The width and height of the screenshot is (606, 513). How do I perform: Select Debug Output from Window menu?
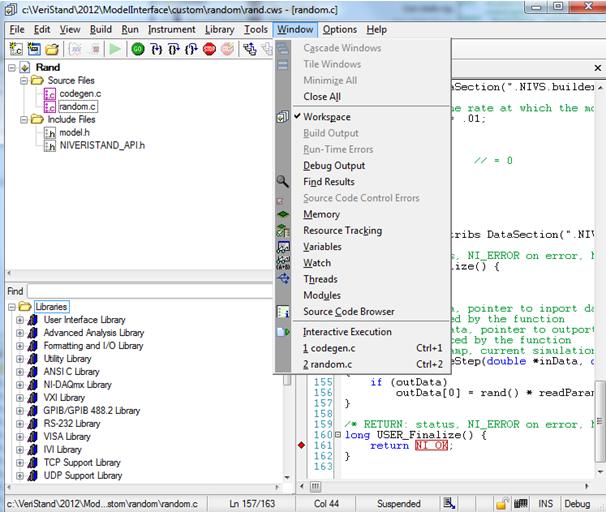click(334, 165)
